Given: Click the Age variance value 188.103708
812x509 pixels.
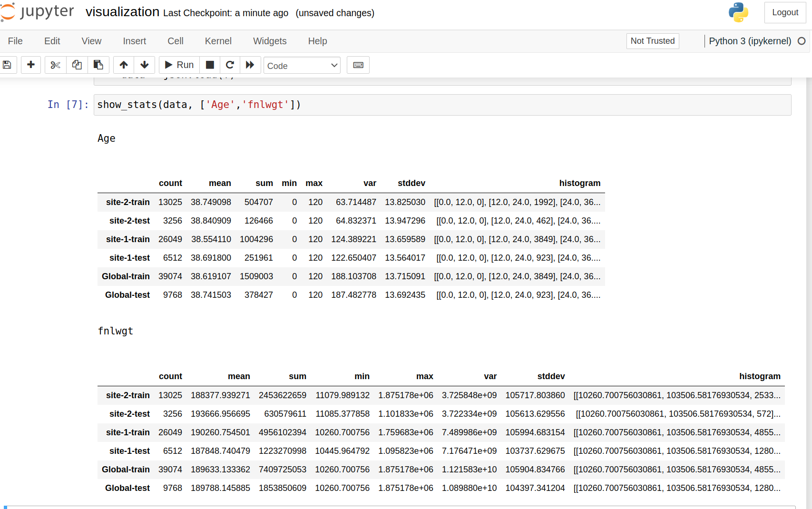Looking at the screenshot, I should click(x=353, y=276).
